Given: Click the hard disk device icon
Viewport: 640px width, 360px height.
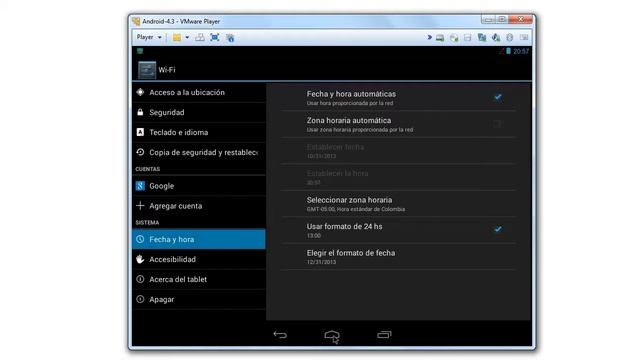Looking at the screenshot, I should 440,38.
